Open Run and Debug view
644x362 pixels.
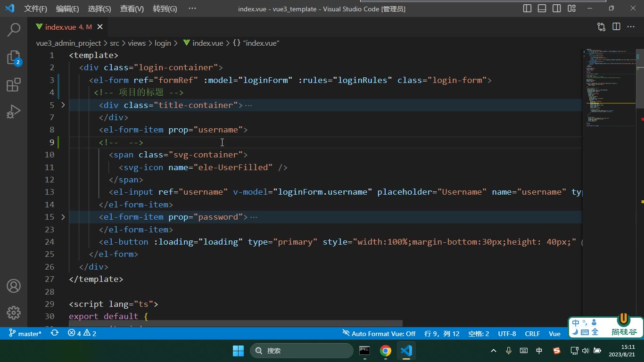click(x=14, y=112)
